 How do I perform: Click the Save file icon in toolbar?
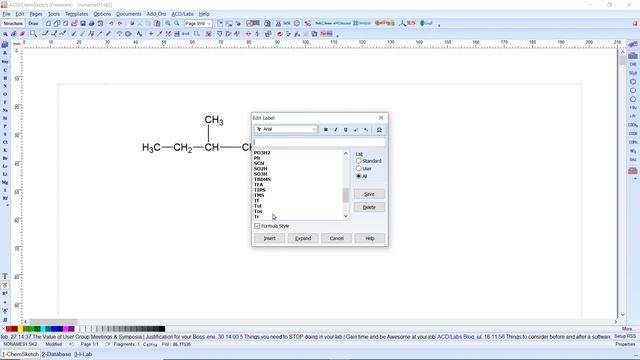(x=83, y=24)
